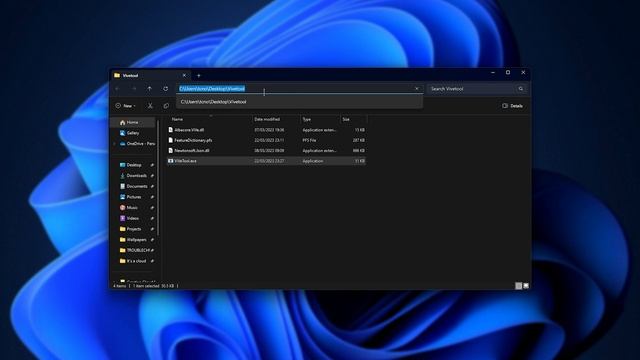The image size is (640, 360).
Task: Expand the OneDrive tree node
Action: click(x=115, y=144)
